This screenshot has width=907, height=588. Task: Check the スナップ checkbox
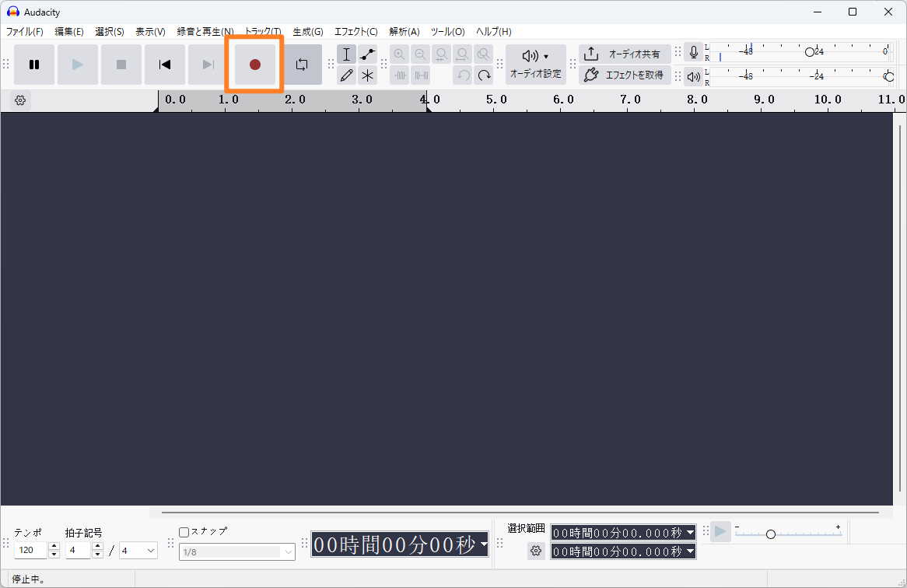click(x=184, y=531)
